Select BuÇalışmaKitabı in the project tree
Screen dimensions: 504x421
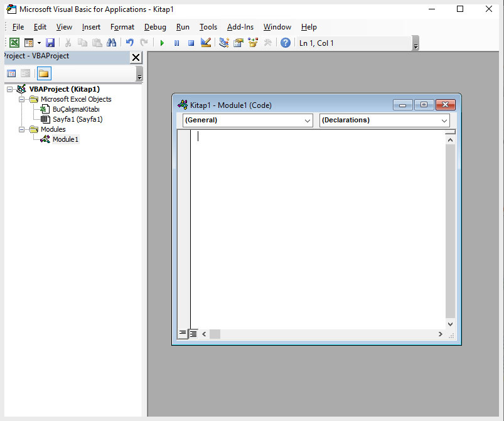76,109
